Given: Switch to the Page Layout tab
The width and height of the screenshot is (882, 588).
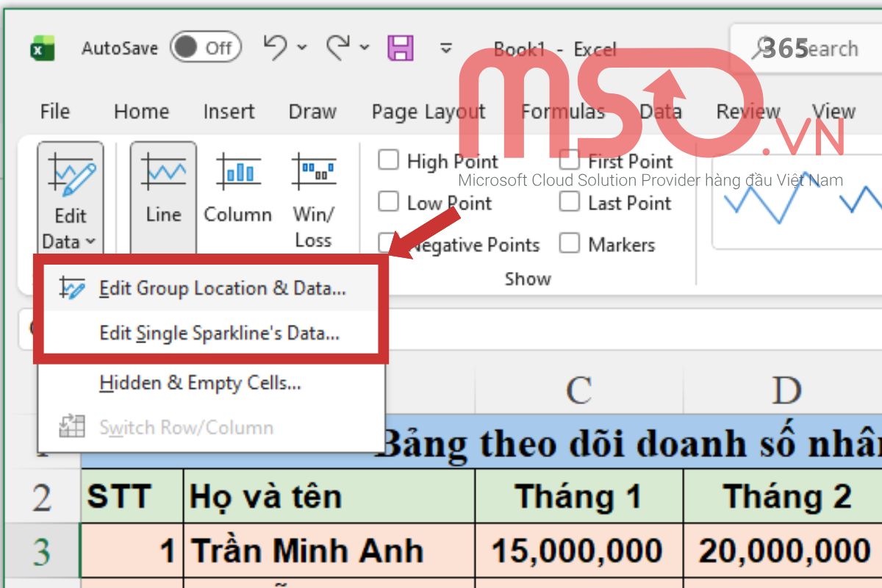Looking at the screenshot, I should tap(428, 112).
